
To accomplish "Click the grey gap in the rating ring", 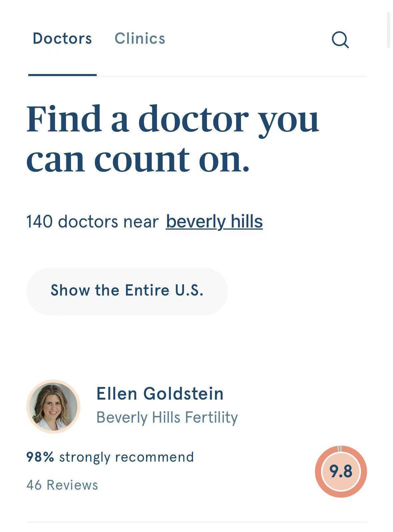I will (340, 448).
